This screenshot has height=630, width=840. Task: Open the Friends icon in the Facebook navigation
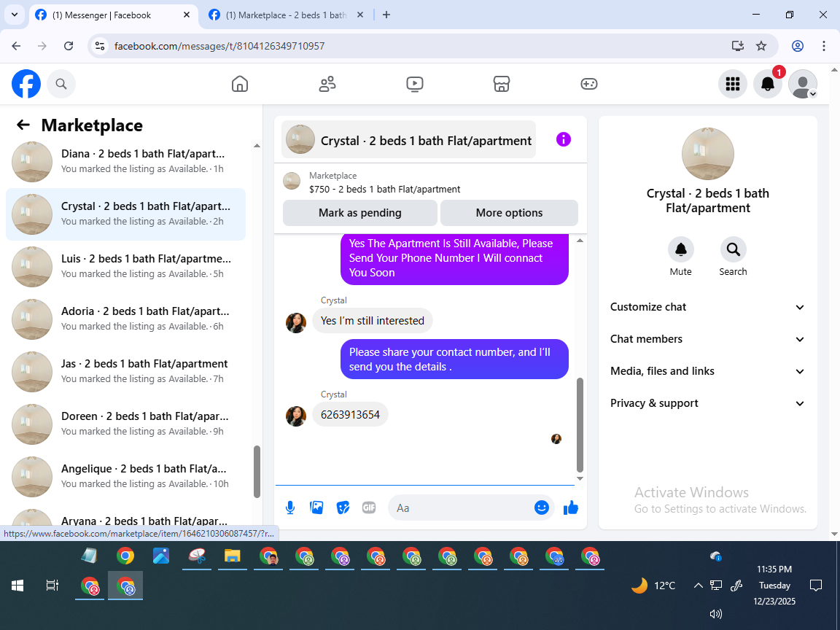click(327, 84)
